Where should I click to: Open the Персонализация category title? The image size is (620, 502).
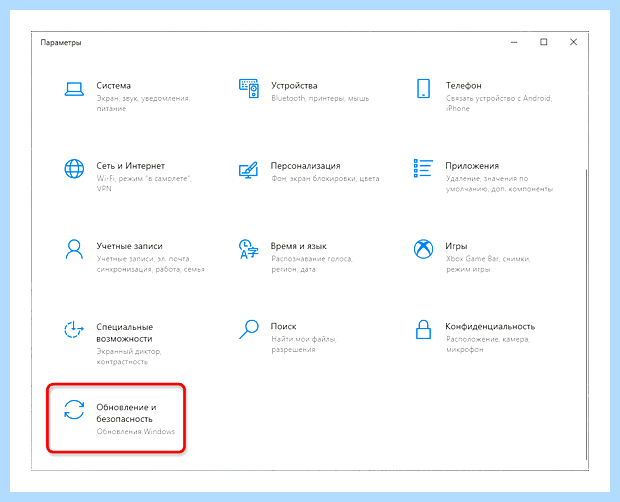[x=306, y=166]
